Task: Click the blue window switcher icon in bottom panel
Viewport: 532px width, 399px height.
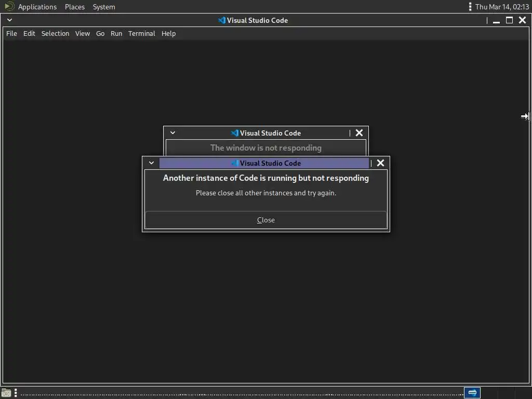Action: pyautogui.click(x=472, y=393)
